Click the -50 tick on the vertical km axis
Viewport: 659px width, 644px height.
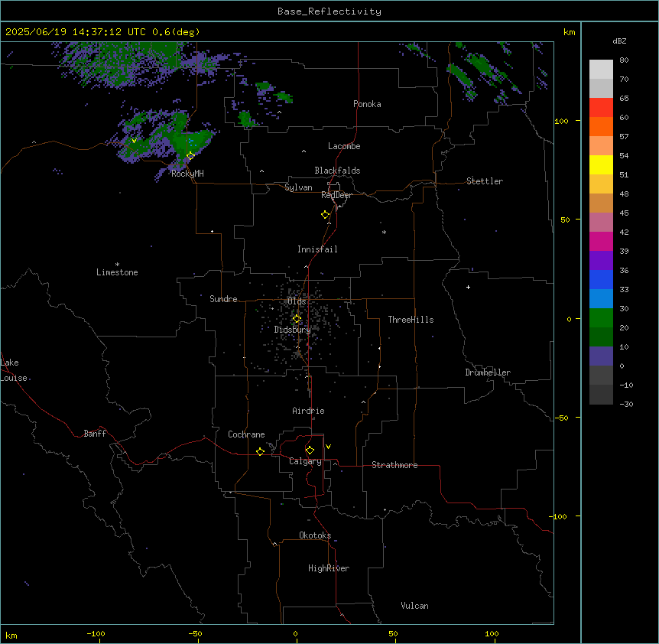coord(561,418)
